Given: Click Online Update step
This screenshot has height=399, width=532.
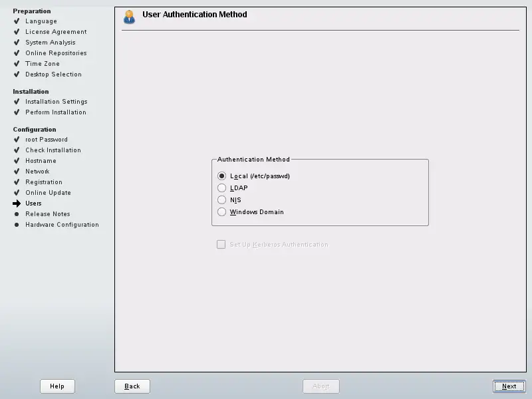Looking at the screenshot, I should click(48, 193).
